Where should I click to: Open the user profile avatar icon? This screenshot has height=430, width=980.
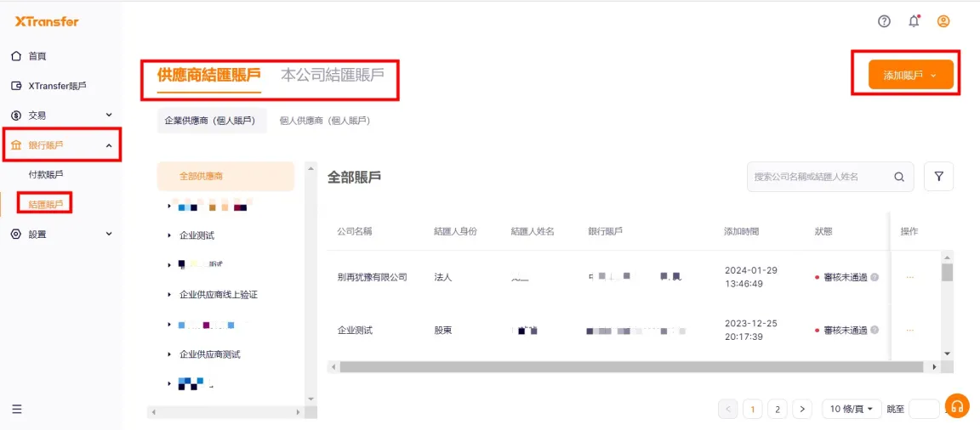point(943,21)
